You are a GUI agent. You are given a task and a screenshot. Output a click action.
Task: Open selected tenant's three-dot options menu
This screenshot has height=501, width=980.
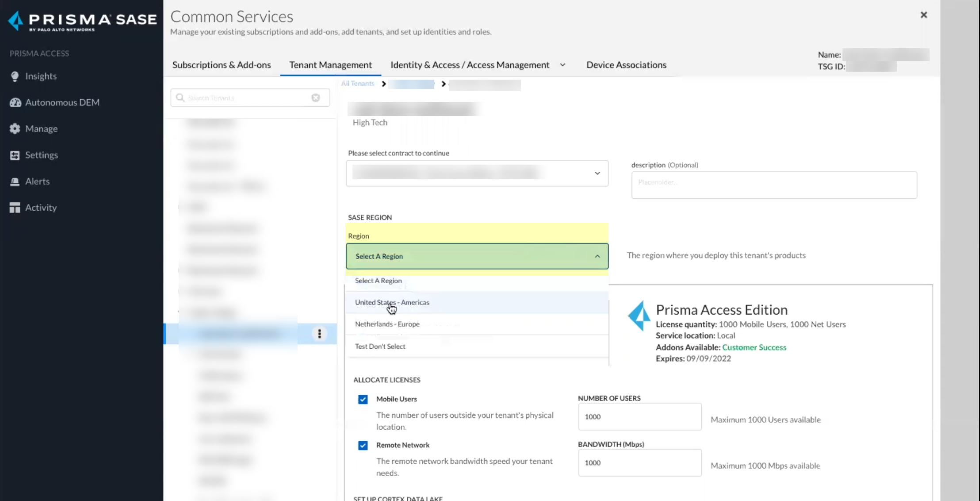tap(319, 334)
